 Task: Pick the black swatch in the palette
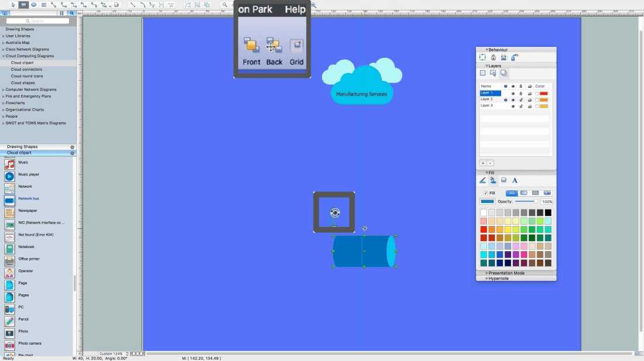pyautogui.click(x=548, y=212)
